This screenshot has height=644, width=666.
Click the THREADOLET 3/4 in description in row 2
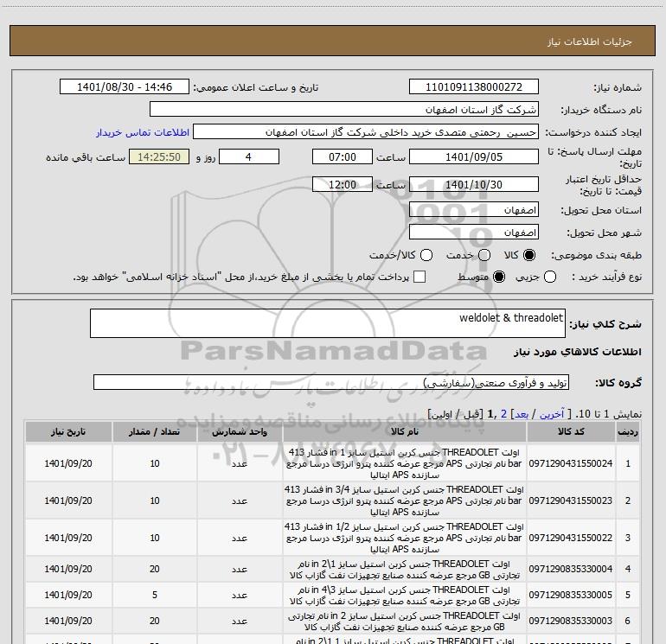[404, 501]
